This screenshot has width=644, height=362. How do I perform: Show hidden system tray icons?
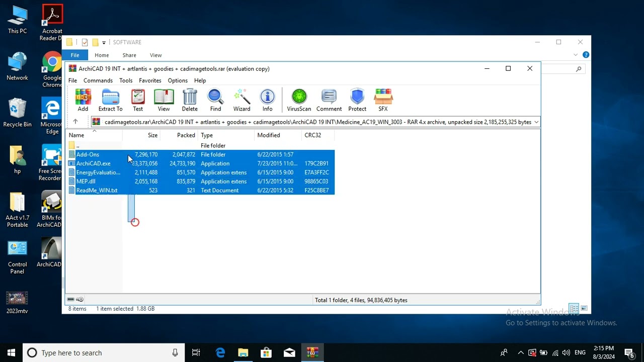click(x=521, y=352)
